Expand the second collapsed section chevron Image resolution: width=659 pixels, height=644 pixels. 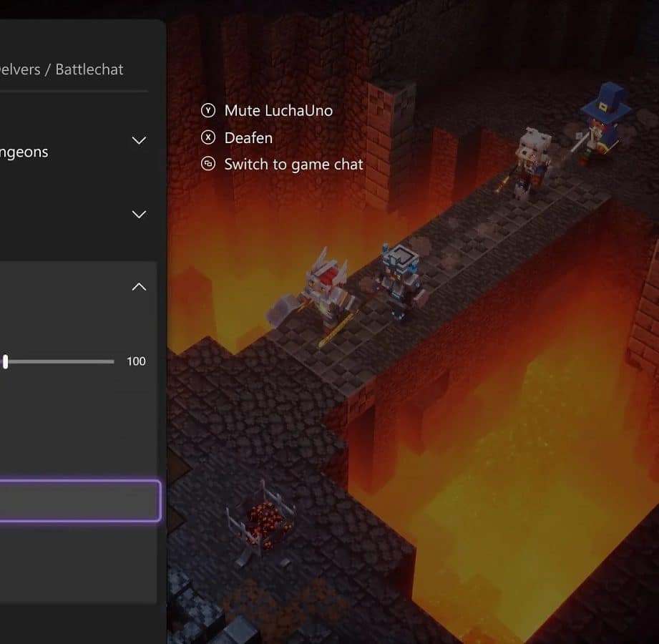coord(139,215)
